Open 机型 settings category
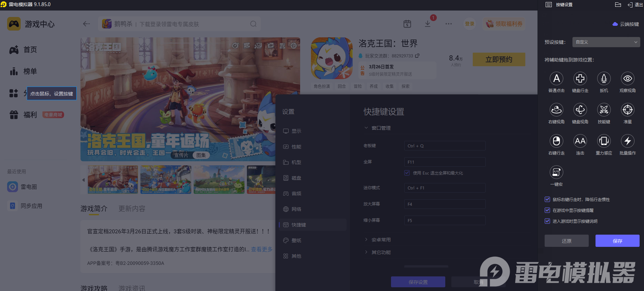 (x=312, y=162)
